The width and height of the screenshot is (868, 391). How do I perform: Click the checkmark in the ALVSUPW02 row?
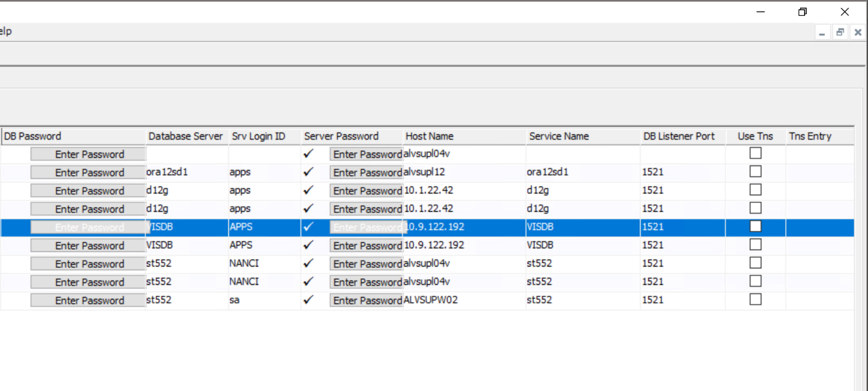pyautogui.click(x=308, y=300)
